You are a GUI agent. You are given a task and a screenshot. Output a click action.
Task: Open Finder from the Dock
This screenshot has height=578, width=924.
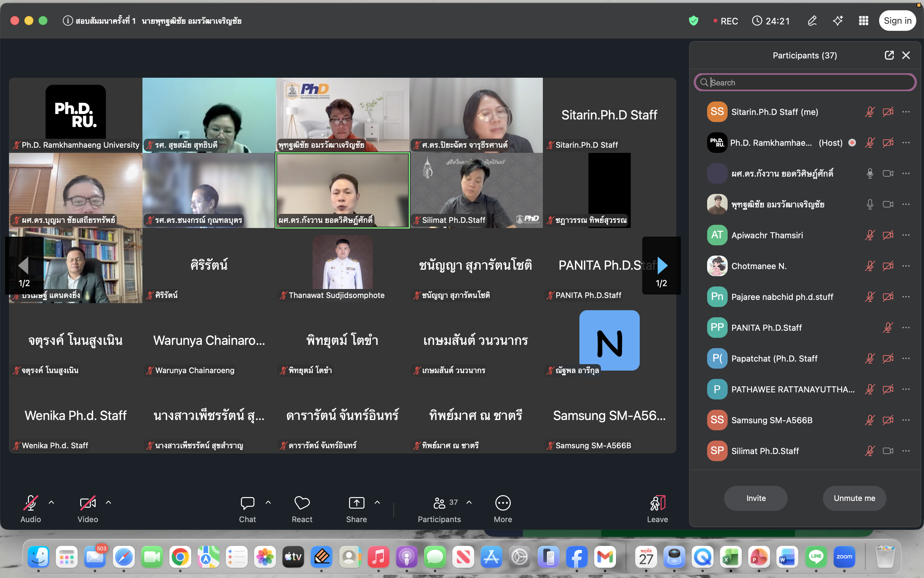pyautogui.click(x=38, y=557)
